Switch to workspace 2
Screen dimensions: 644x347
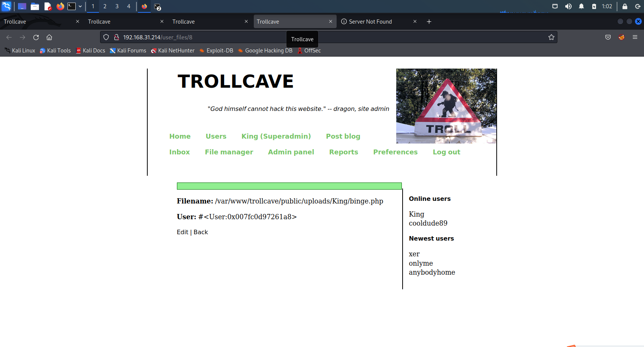click(105, 6)
